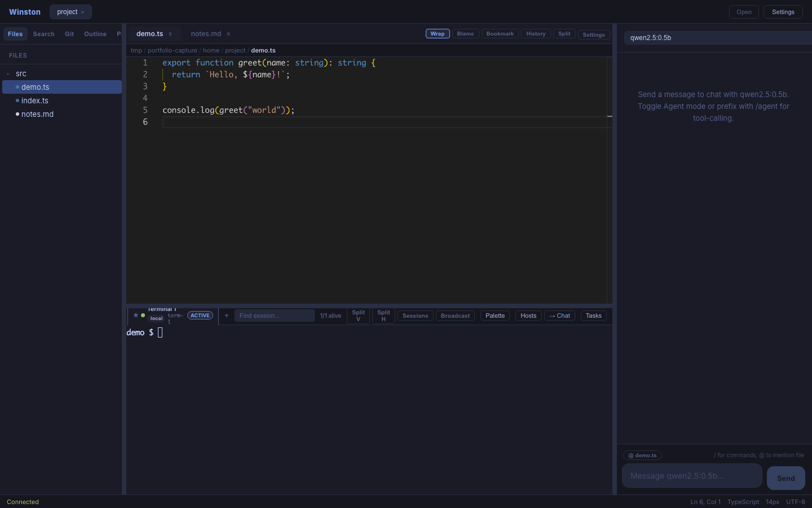
Task: Click the Split V terminal button
Action: pos(359,316)
